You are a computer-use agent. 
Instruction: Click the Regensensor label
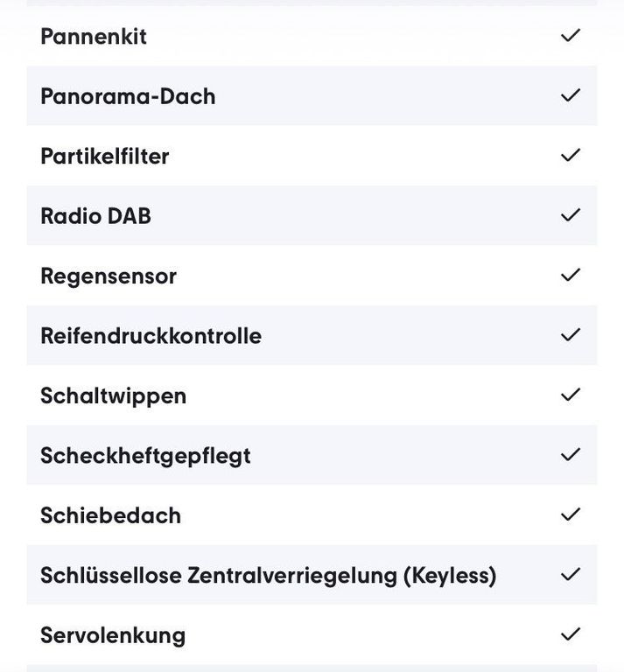109,276
